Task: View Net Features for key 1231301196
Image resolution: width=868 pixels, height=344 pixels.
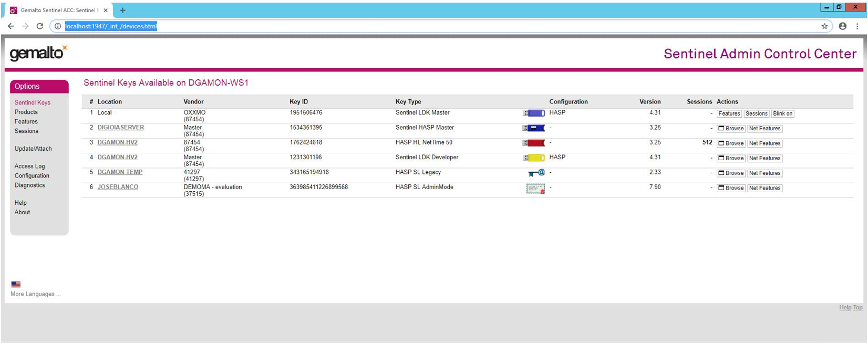Action: pos(765,158)
